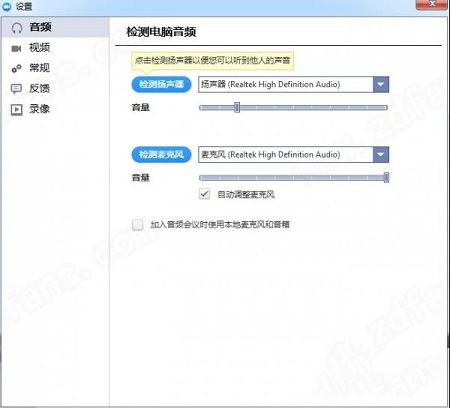The width and height of the screenshot is (450, 408).
Task: Click the microphone volume slider handle
Action: click(x=386, y=177)
